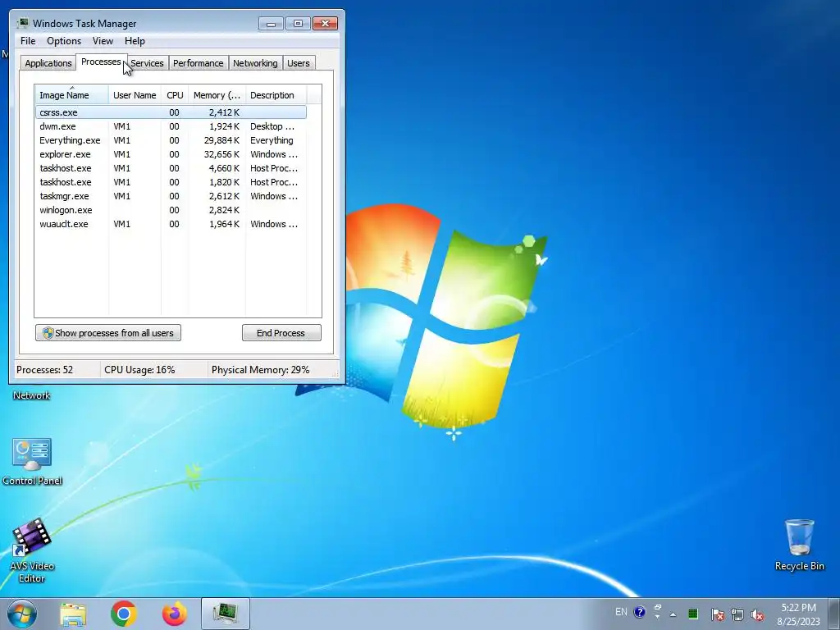The height and width of the screenshot is (630, 840).
Task: Open the Options menu
Action: 64,41
